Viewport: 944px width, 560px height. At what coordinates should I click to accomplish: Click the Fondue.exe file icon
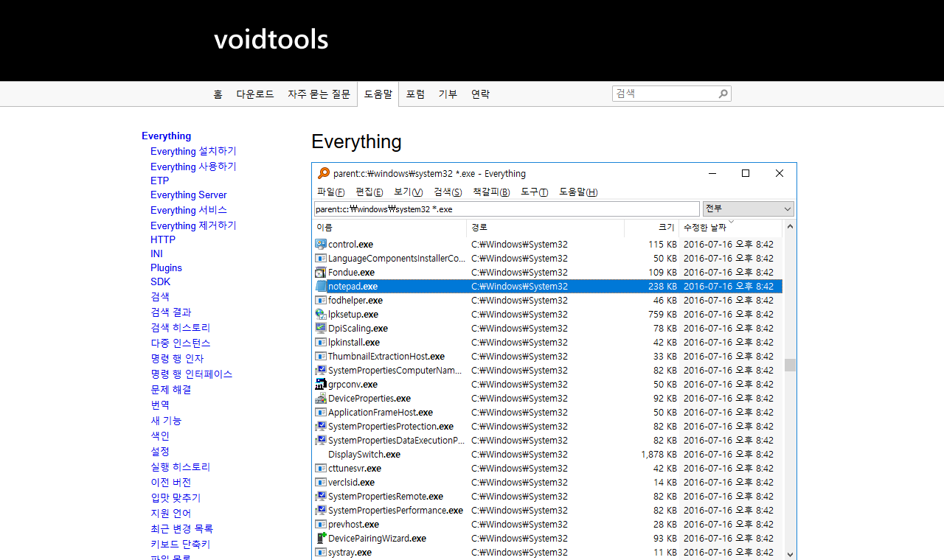coord(321,272)
